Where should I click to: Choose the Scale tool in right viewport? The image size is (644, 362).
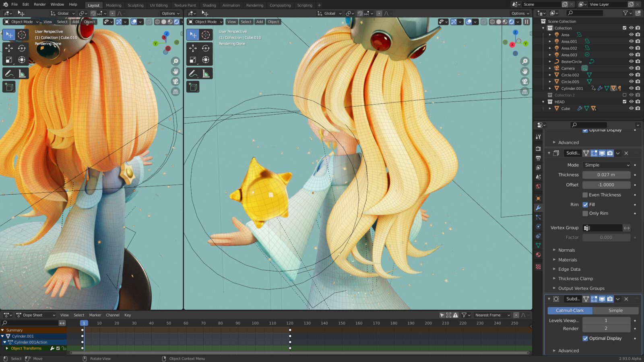click(193, 60)
